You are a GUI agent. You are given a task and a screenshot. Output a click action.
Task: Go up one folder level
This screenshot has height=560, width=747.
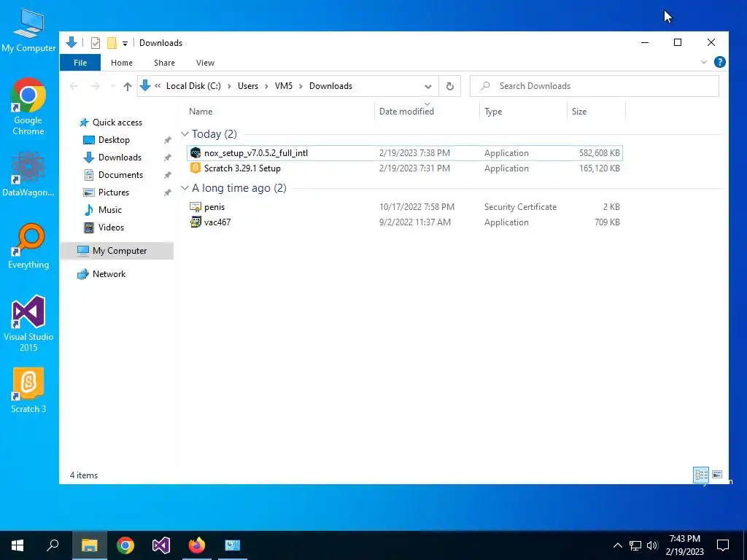click(x=127, y=86)
